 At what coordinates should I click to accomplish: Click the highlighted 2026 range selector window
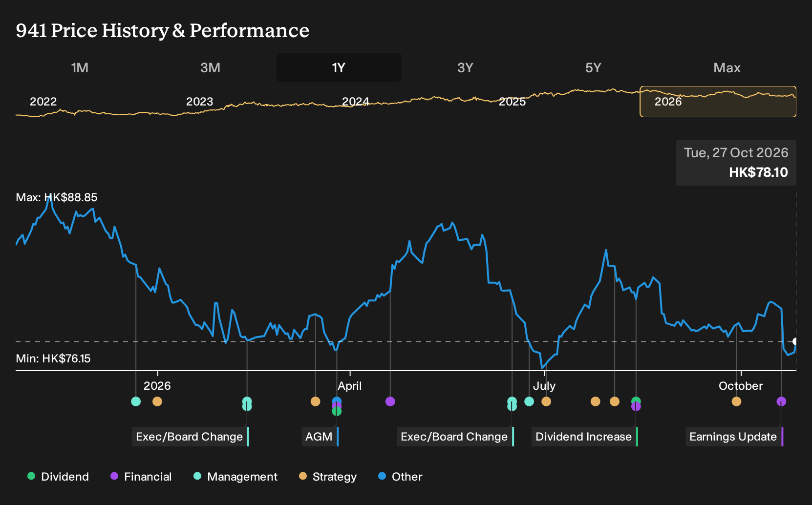click(x=718, y=102)
